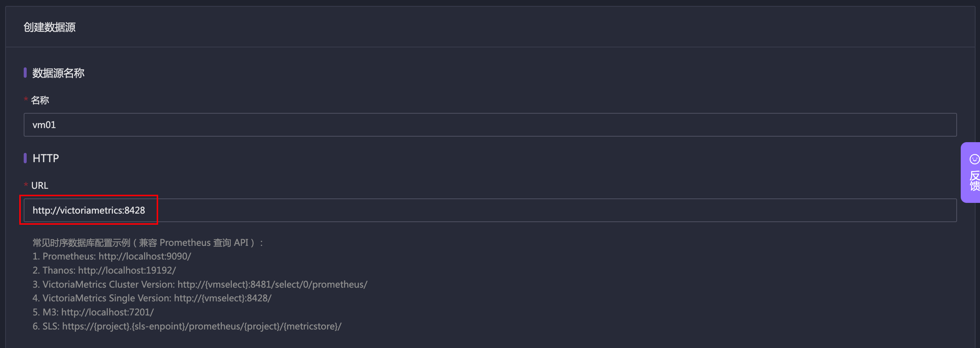This screenshot has height=348, width=980.
Task: Click the 名称 field label
Action: (x=40, y=100)
